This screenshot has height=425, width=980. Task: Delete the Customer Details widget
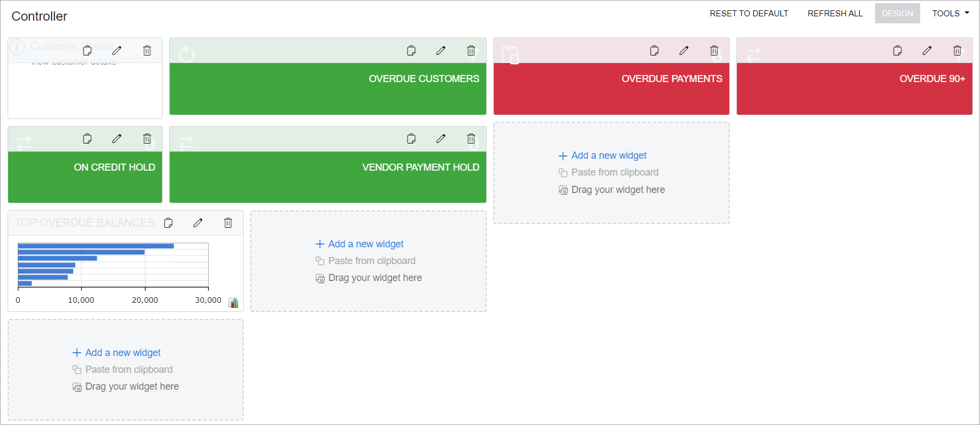click(147, 51)
